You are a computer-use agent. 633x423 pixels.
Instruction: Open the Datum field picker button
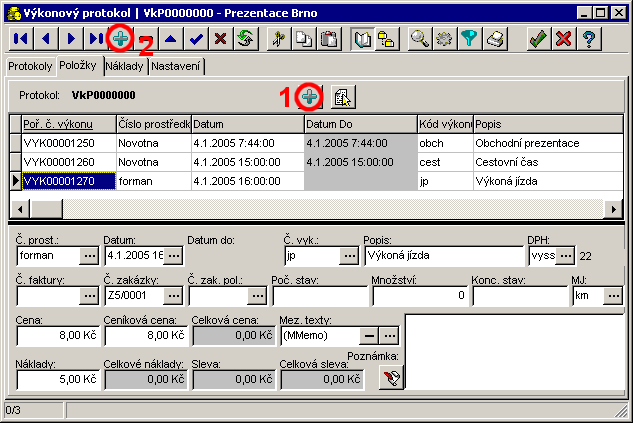172,255
